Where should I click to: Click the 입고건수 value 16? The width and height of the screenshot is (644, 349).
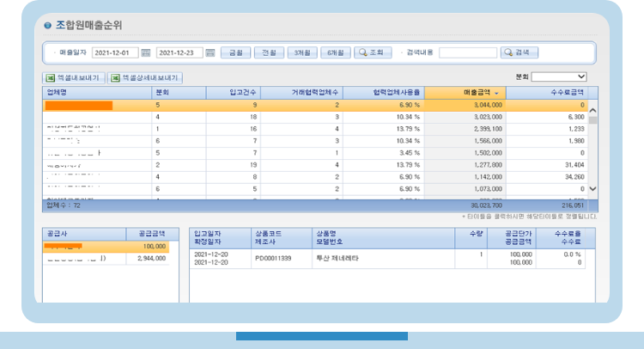(253, 129)
